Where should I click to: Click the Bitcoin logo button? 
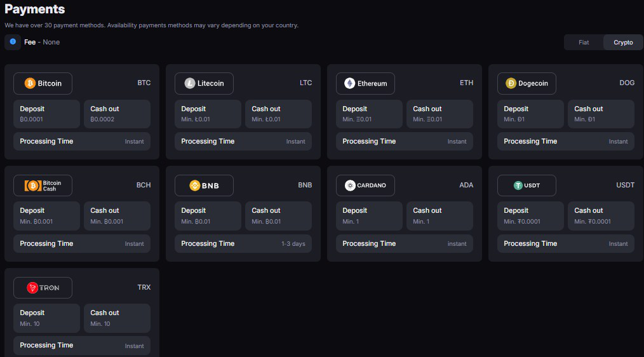tap(43, 83)
